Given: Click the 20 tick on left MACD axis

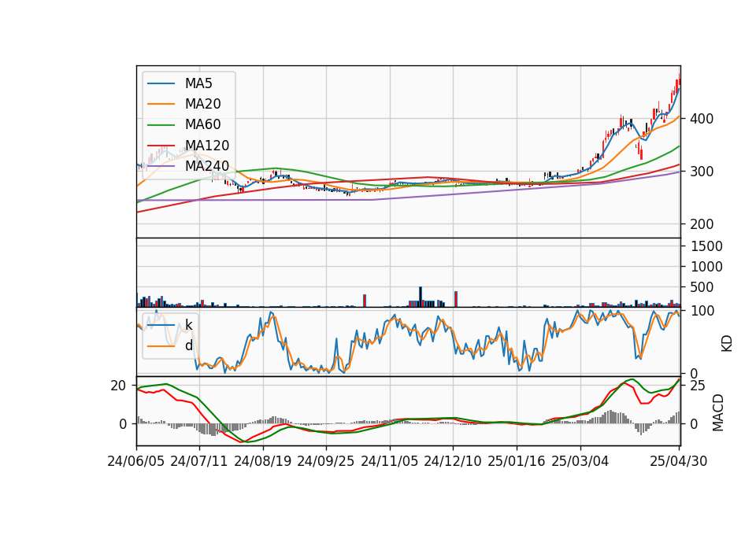Looking at the screenshot, I should pos(118,386).
